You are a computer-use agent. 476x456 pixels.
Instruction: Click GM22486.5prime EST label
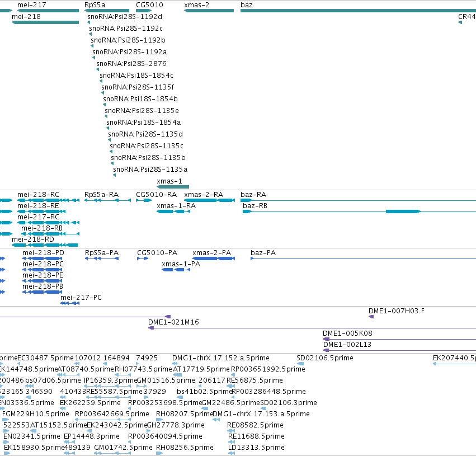point(231,403)
